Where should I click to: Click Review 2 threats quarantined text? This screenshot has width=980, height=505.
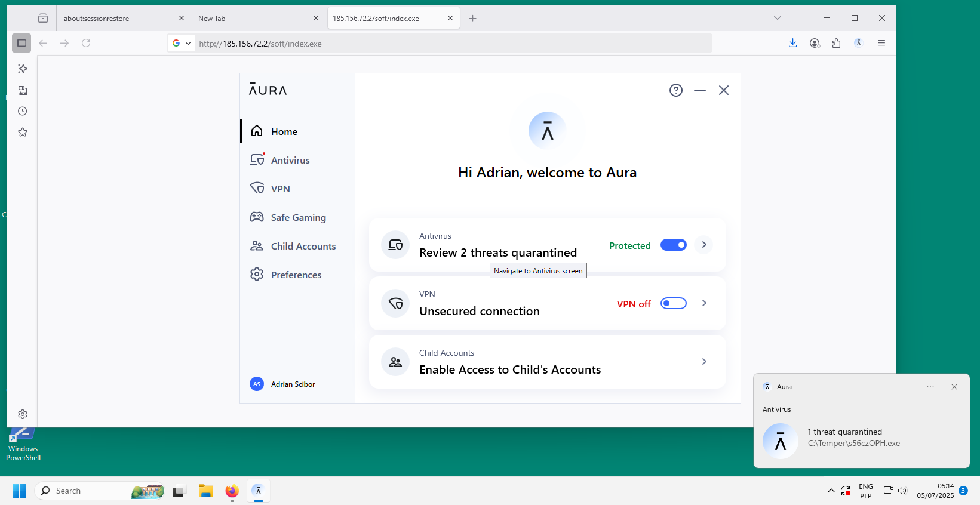click(x=497, y=252)
